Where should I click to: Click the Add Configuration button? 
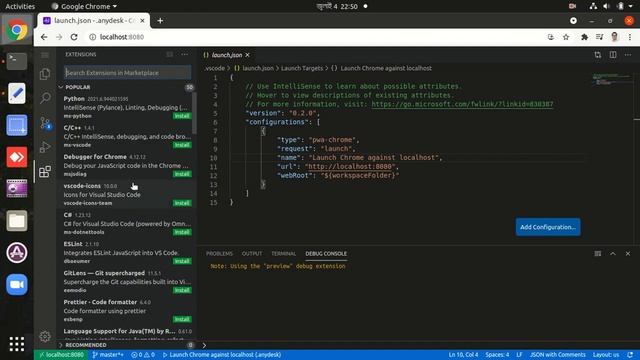[548, 227]
